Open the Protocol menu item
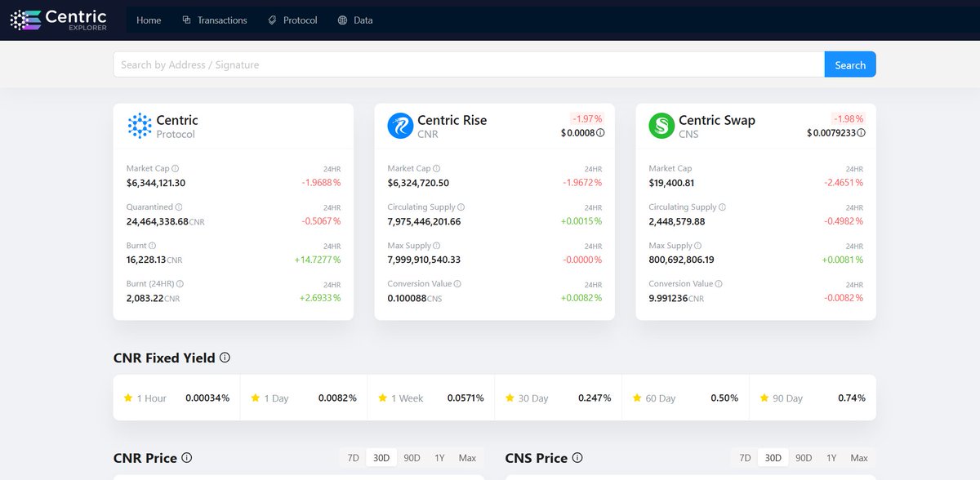The height and width of the screenshot is (480, 980). 292,20
